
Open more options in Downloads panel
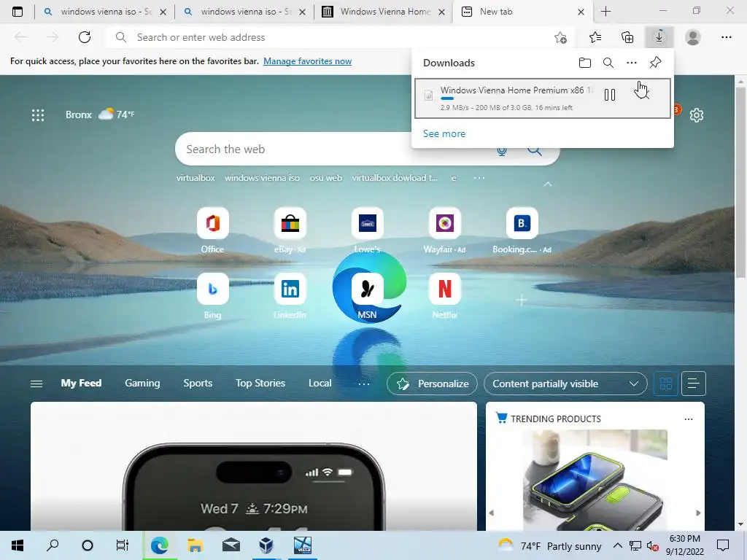[x=632, y=63]
